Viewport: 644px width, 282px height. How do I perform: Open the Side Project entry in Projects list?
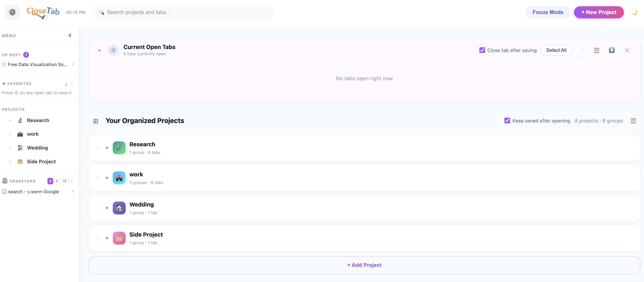[41, 161]
